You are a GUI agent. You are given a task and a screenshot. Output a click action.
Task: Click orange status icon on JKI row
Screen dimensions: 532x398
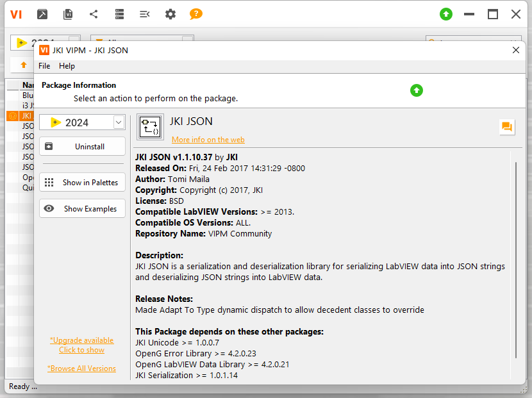point(13,116)
